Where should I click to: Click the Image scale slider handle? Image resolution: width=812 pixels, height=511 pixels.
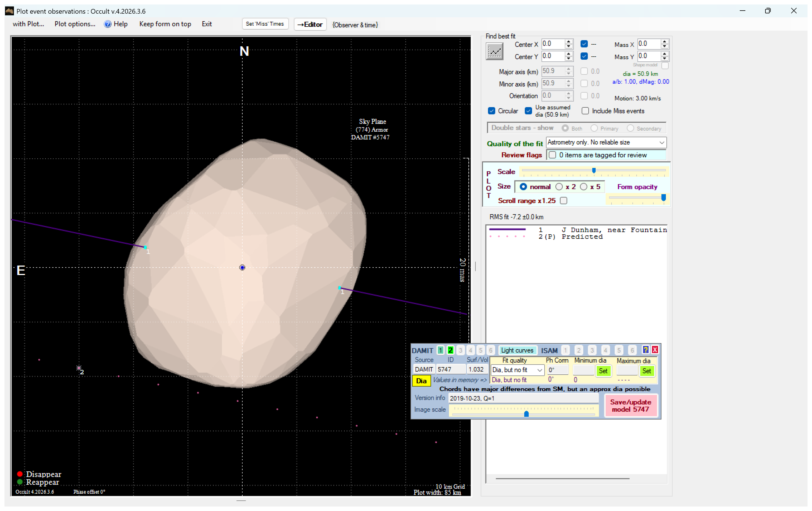coord(526,414)
